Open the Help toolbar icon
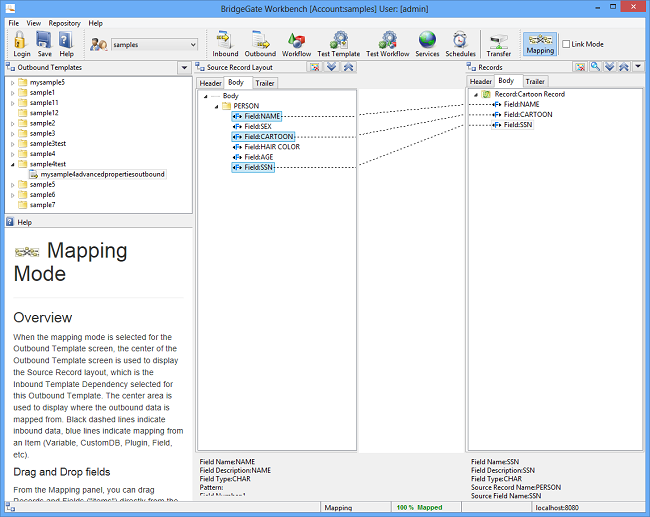The height and width of the screenshot is (517, 650). (66, 44)
